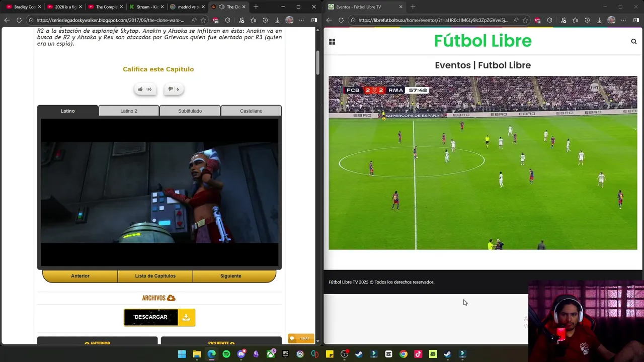Switch to the Latino 2 video tab

(x=129, y=111)
